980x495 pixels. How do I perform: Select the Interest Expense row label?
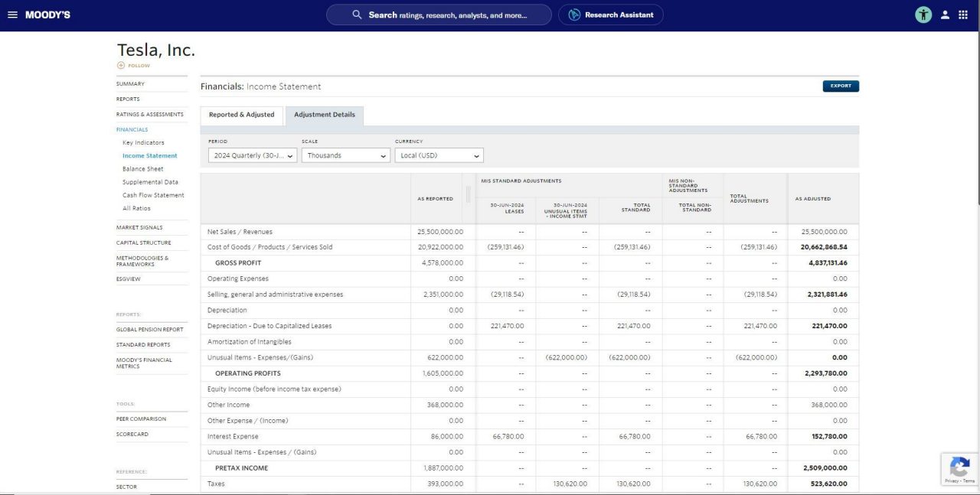click(233, 437)
